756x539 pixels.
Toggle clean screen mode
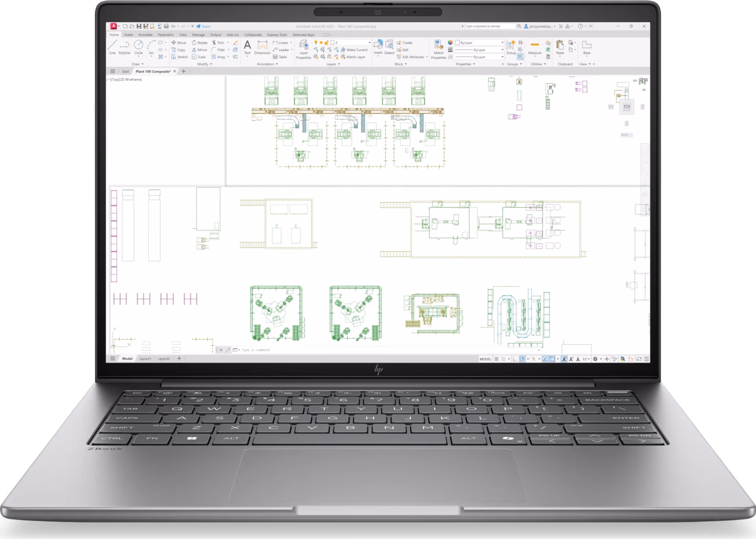tap(639, 359)
